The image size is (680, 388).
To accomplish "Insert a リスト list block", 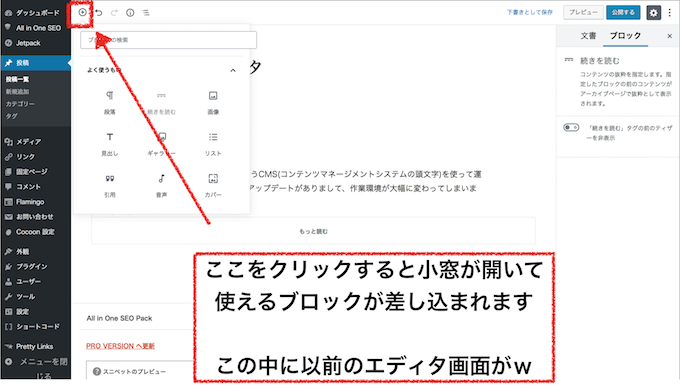I will coord(213,144).
